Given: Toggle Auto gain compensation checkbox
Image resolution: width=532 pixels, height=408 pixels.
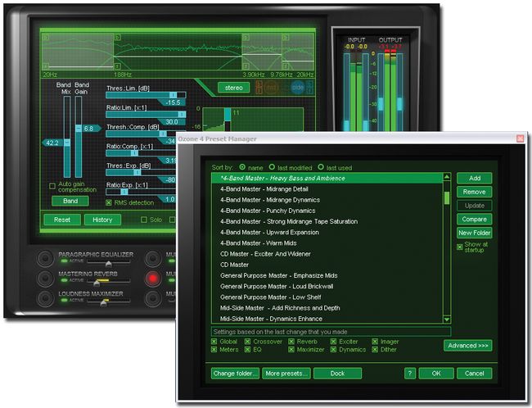Looking at the screenshot, I should coord(52,186).
